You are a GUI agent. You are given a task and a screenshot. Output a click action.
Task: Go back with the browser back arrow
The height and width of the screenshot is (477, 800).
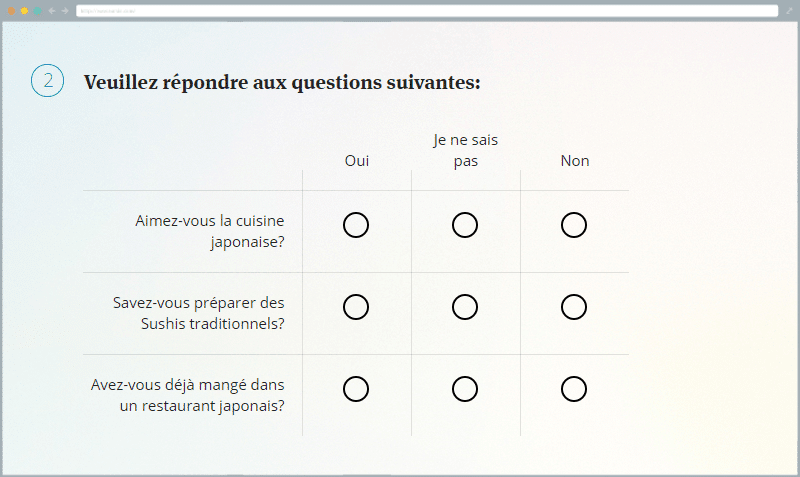tap(52, 10)
